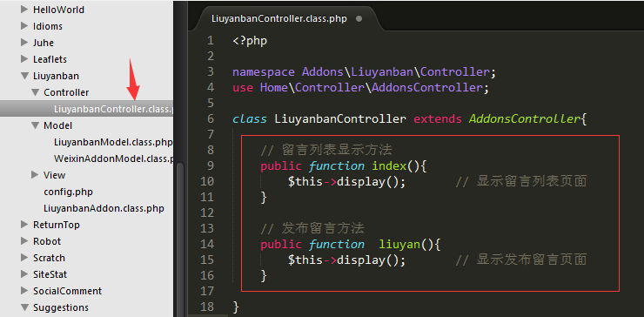Click display() call on line 10
This screenshot has width=644, height=317.
point(367,181)
